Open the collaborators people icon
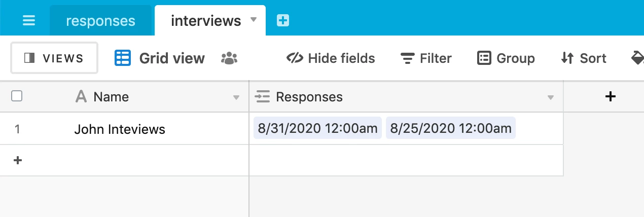Image resolution: width=644 pixels, height=217 pixels. (x=229, y=58)
